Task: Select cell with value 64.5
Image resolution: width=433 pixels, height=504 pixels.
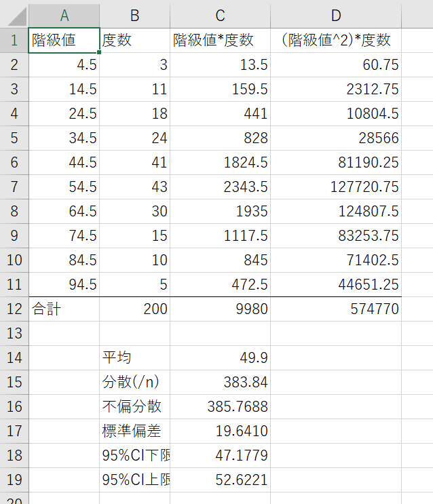Action: coord(64,211)
